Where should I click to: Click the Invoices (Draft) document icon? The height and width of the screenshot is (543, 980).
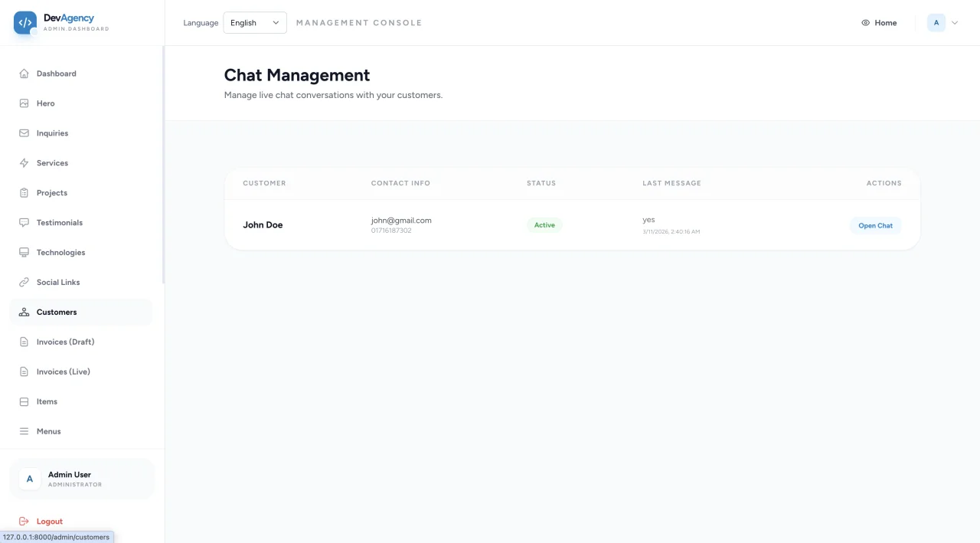(x=24, y=342)
